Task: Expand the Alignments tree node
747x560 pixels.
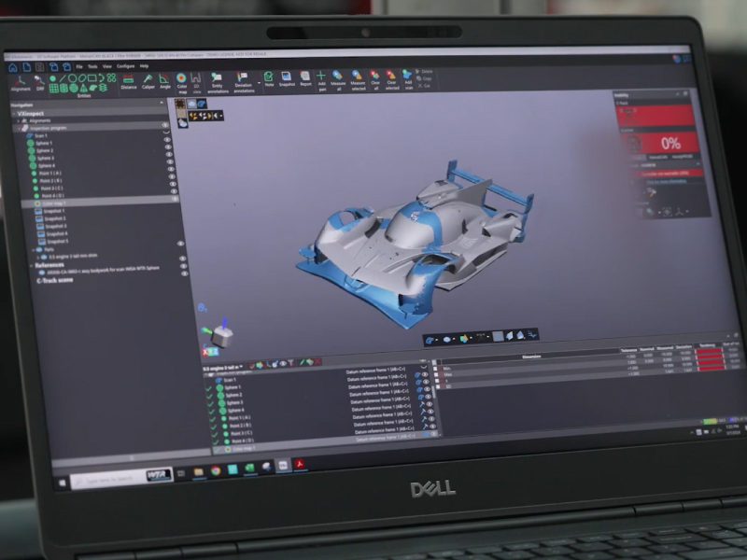Action: coord(17,120)
